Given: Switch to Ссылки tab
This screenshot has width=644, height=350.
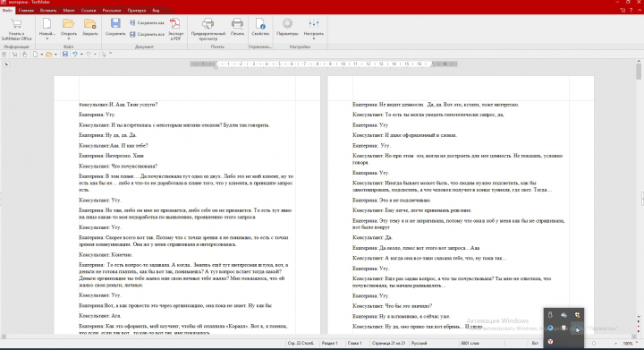Looking at the screenshot, I should tap(89, 10).
